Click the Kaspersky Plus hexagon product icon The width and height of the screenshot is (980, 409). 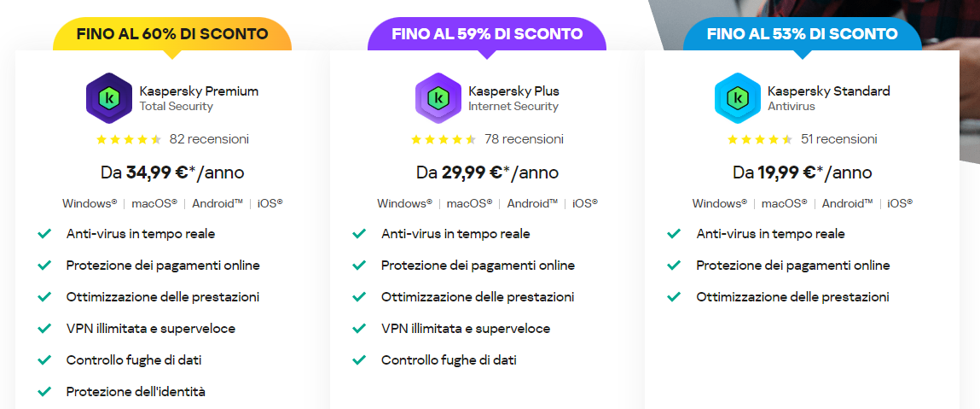(x=438, y=98)
